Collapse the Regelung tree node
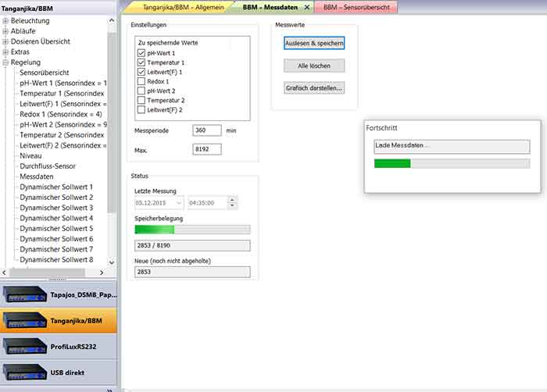Viewport: 547px width, 392px height. tap(6, 62)
